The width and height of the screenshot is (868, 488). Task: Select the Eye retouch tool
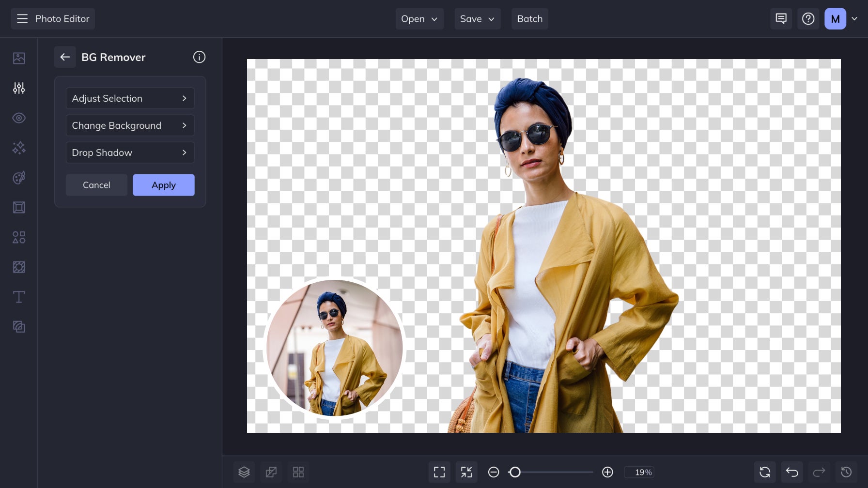pos(18,118)
